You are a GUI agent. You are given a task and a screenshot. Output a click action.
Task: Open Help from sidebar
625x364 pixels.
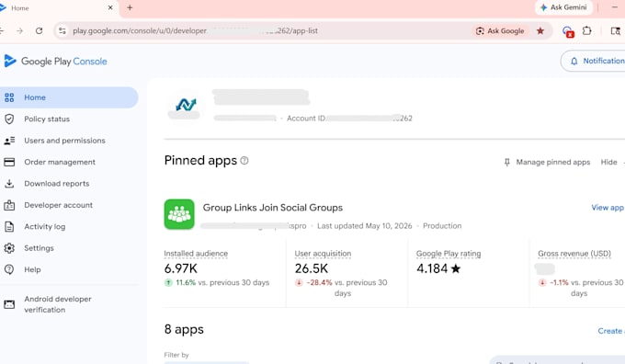(32, 269)
